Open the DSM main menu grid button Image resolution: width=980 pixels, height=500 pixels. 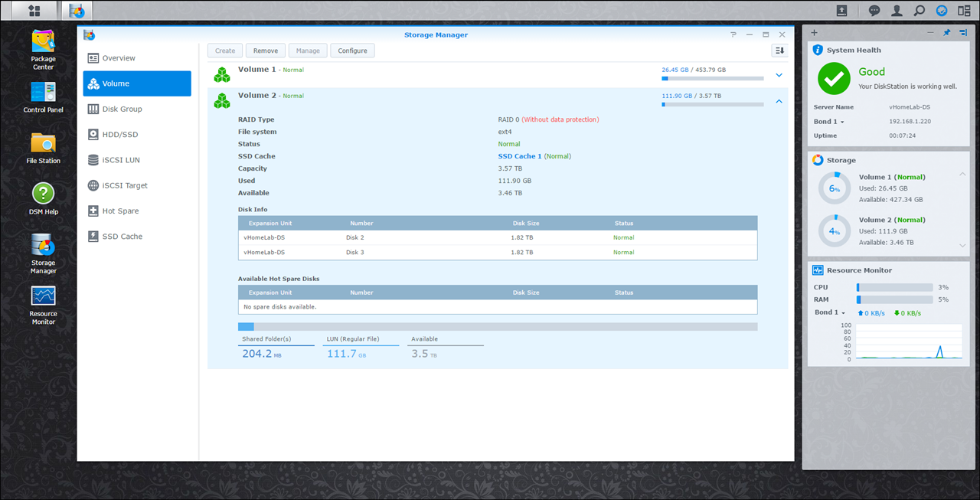point(34,11)
